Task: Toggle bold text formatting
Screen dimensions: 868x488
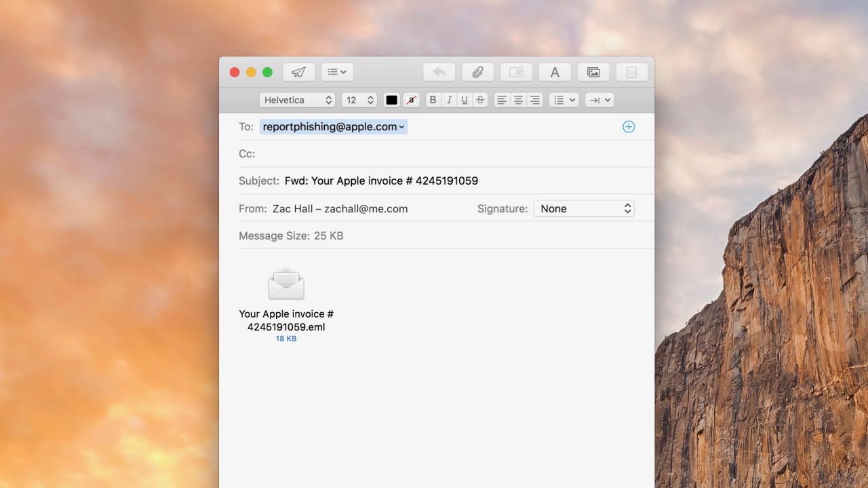Action: (x=433, y=100)
